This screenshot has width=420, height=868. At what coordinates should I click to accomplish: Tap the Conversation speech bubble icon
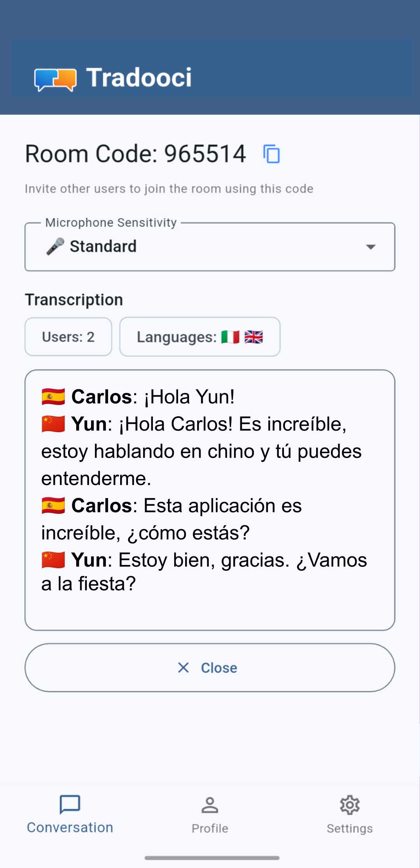[x=70, y=804]
